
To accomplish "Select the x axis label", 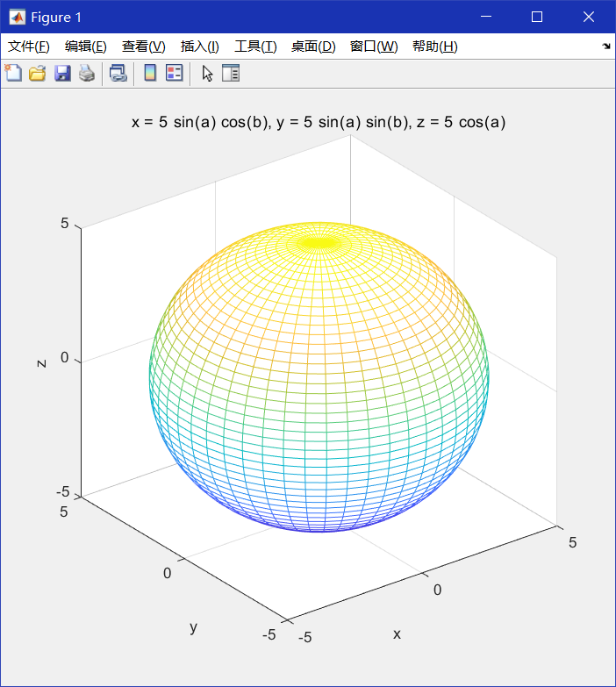I will (x=397, y=634).
